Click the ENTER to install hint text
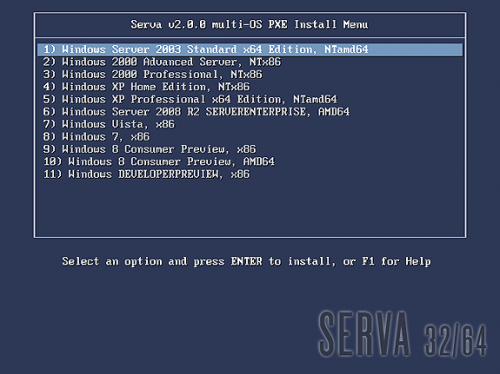500x374 pixels. [280, 261]
